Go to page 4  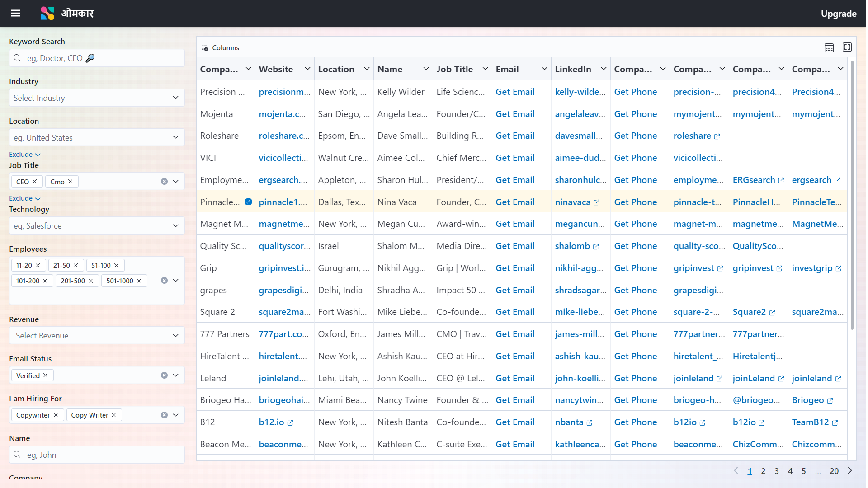click(x=790, y=471)
